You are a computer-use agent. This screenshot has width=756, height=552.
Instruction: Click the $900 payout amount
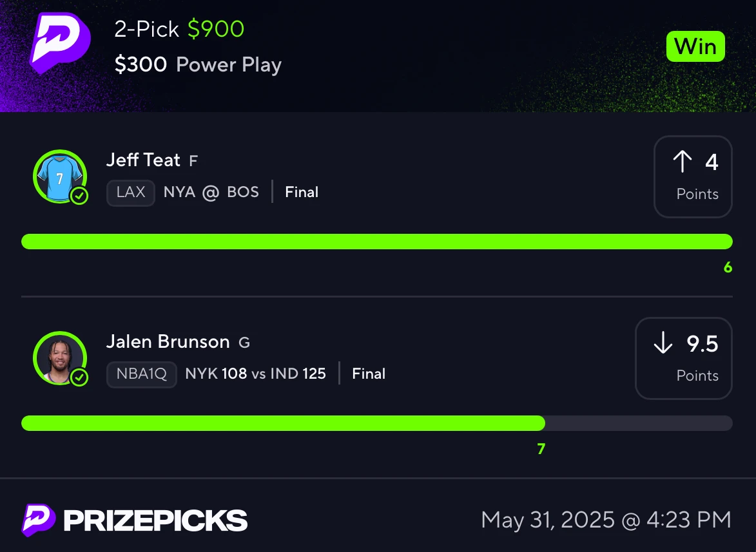tap(215, 29)
